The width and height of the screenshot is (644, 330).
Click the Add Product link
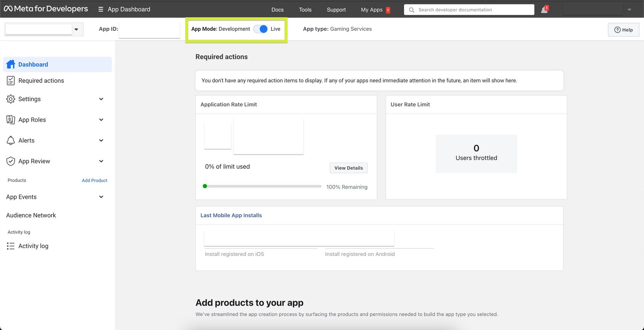(x=94, y=180)
